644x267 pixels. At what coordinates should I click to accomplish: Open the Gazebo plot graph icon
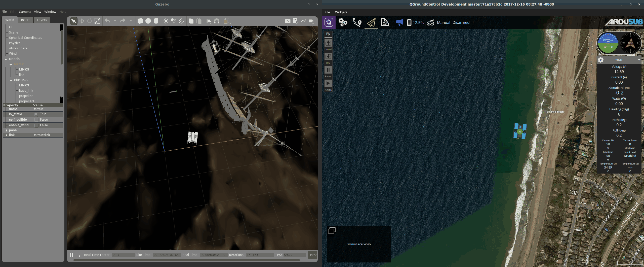coord(303,21)
